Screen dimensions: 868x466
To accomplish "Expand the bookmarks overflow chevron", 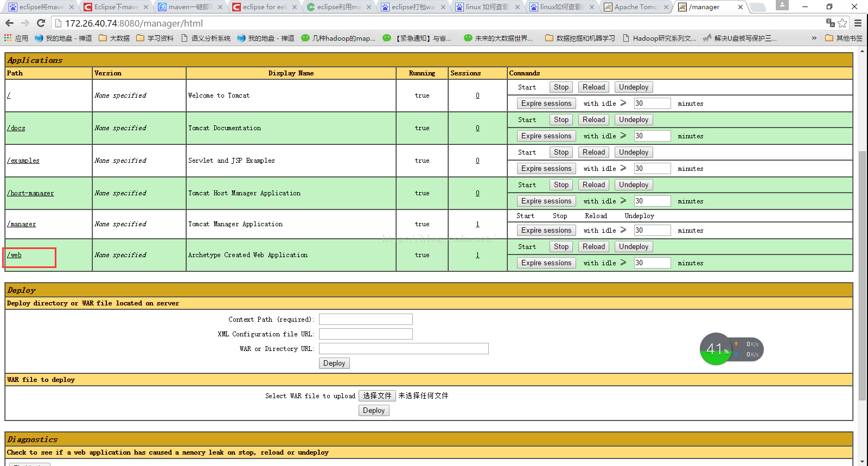I will point(814,38).
